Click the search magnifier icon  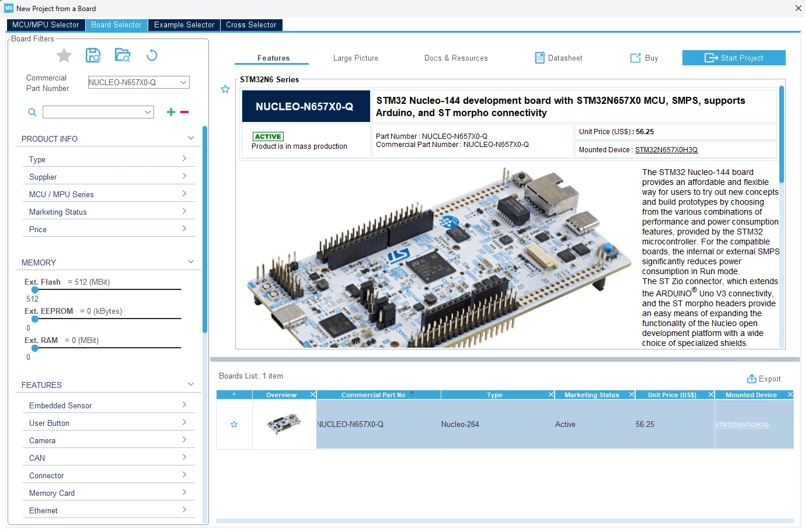(32, 112)
